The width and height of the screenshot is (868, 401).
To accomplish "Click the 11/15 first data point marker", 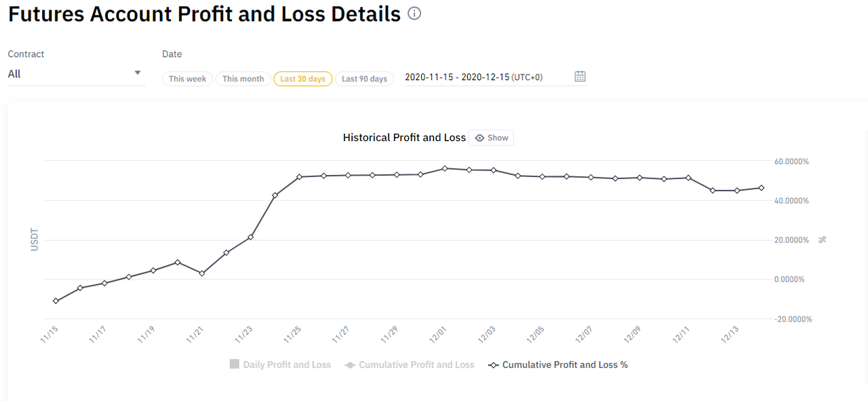I will coord(56,301).
